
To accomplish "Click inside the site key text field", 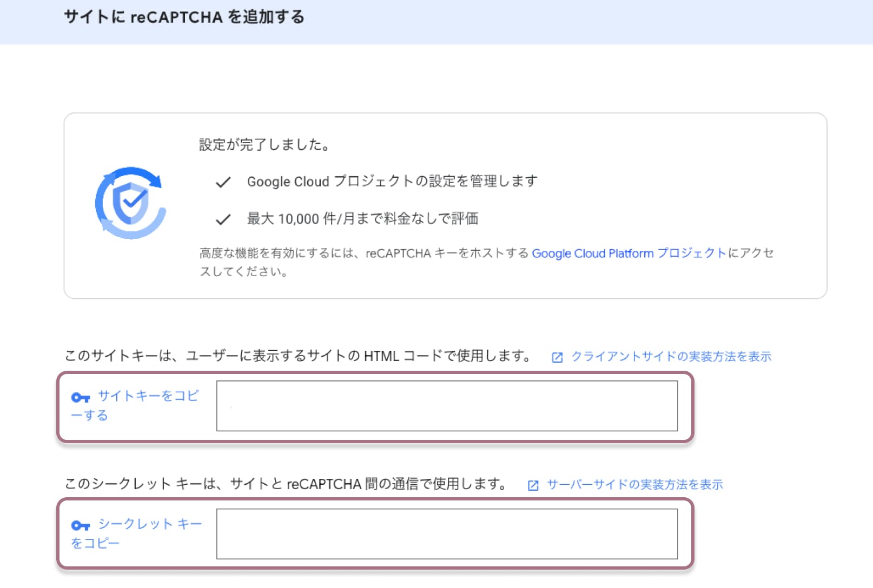I will pos(447,406).
